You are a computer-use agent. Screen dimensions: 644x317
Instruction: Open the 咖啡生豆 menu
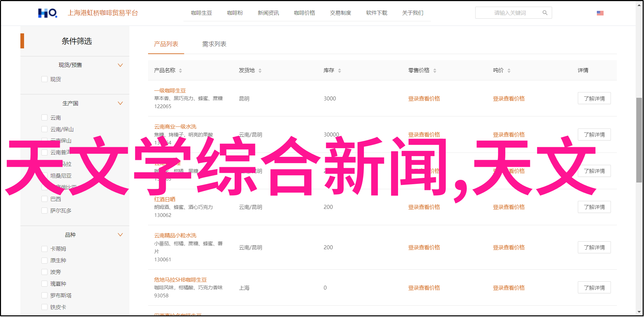(201, 13)
